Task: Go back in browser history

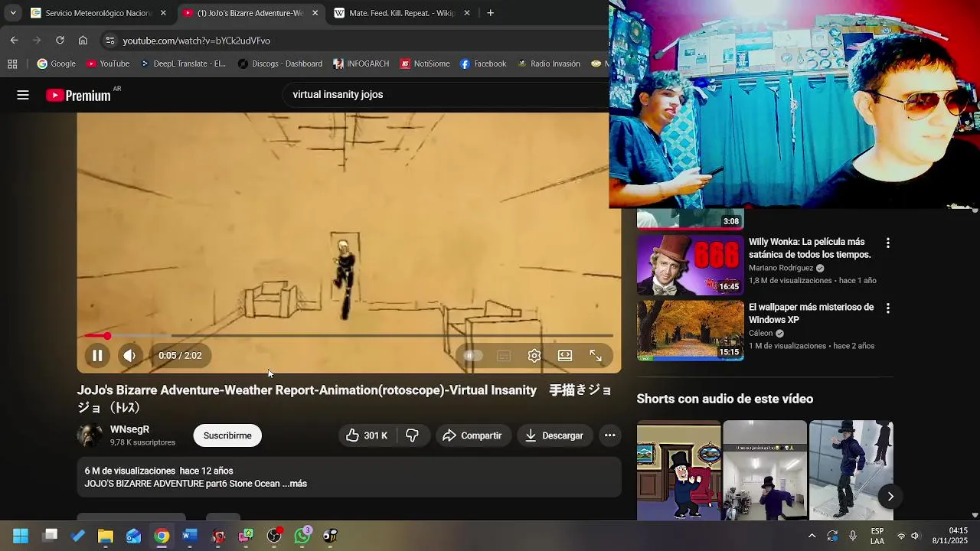Action: pos(14,40)
